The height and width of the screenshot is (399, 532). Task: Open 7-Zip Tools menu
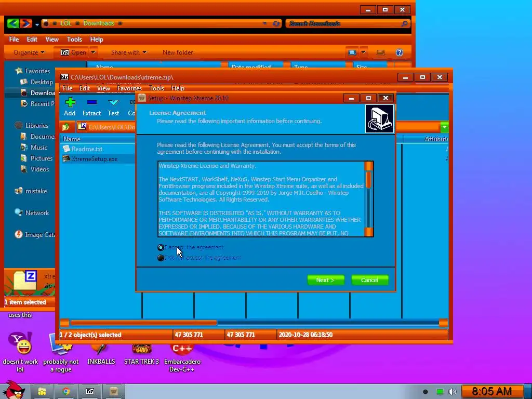click(x=156, y=88)
